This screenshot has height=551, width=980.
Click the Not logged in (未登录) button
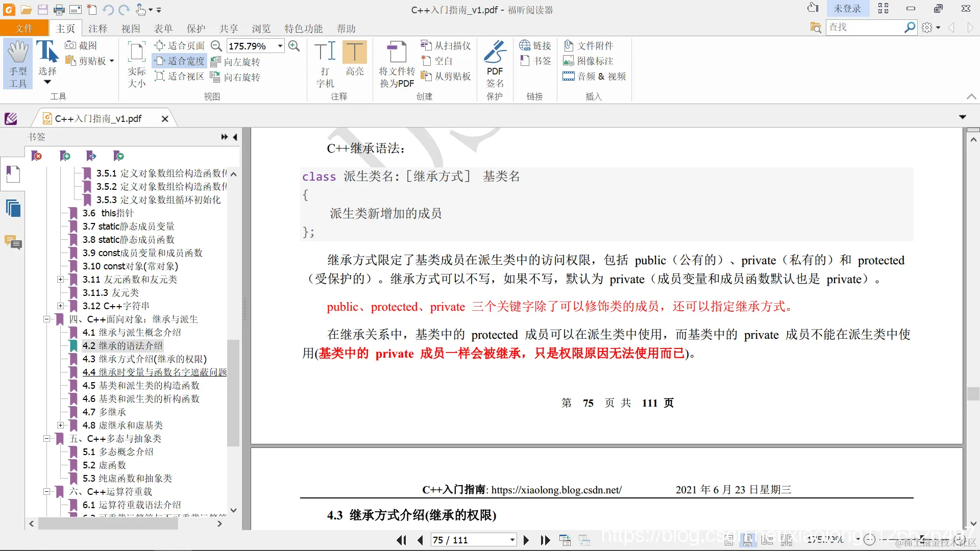click(x=847, y=9)
